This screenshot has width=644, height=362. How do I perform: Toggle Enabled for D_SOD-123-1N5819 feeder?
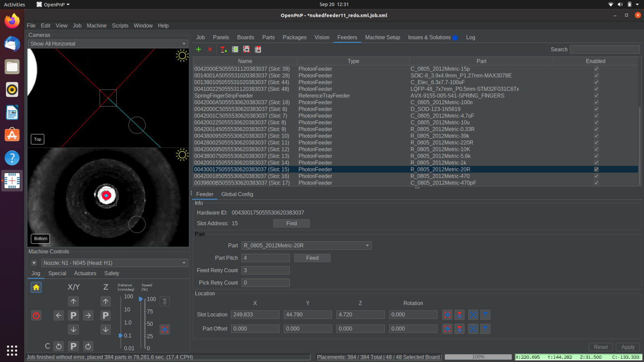596,109
